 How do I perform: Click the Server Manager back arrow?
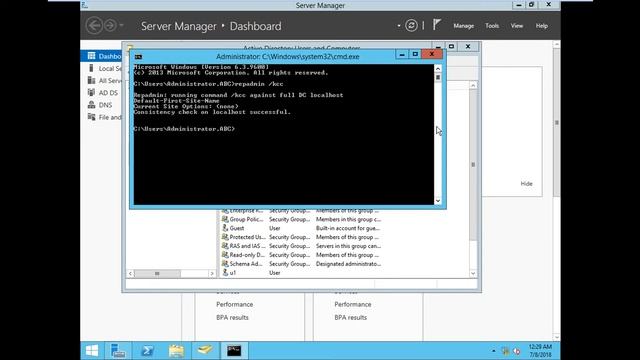pos(94,26)
